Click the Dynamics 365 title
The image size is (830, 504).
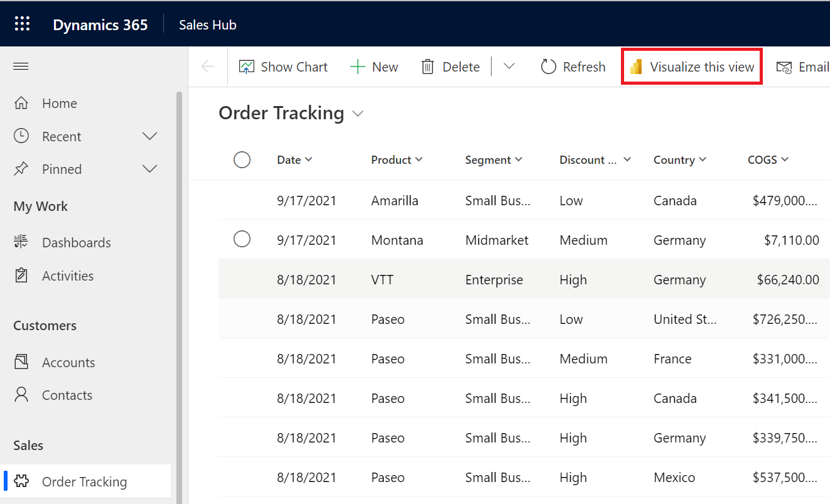coord(100,24)
